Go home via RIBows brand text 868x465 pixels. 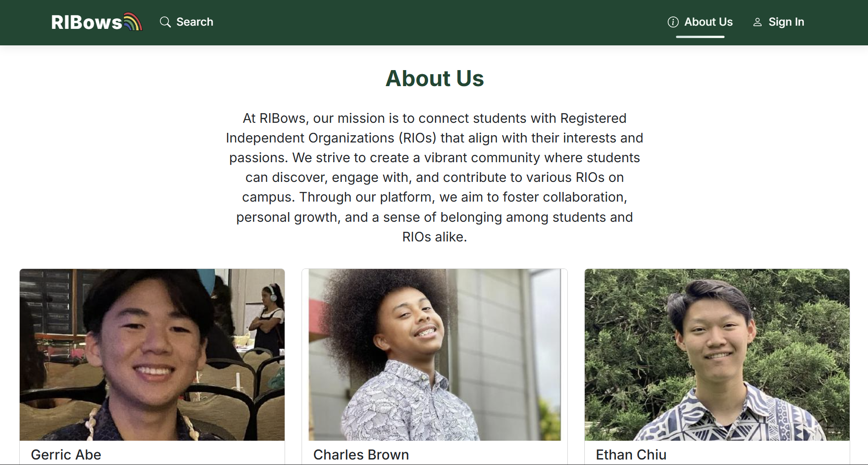point(87,22)
